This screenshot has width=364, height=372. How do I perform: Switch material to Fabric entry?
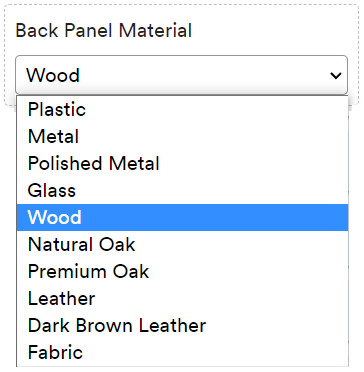click(x=182, y=352)
